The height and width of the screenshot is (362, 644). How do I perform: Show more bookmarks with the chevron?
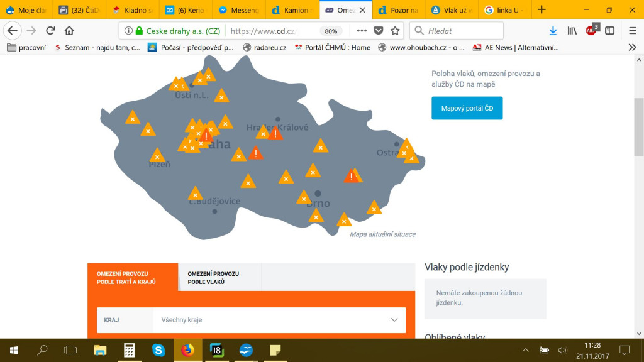632,47
